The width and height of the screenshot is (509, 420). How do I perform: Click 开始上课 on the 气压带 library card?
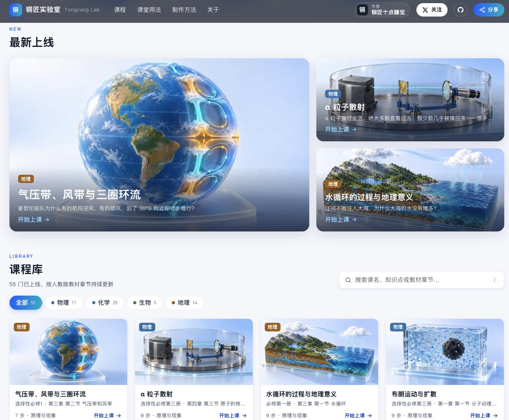click(x=107, y=416)
